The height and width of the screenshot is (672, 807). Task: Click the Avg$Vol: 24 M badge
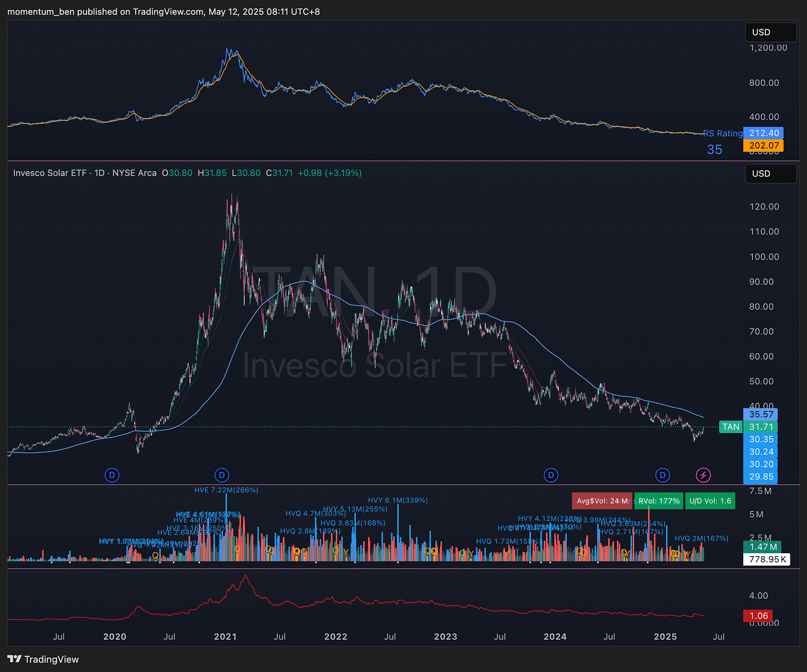point(602,501)
